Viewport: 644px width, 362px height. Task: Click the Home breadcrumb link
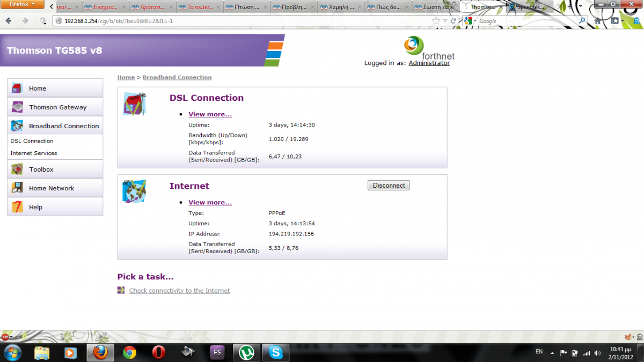(126, 77)
